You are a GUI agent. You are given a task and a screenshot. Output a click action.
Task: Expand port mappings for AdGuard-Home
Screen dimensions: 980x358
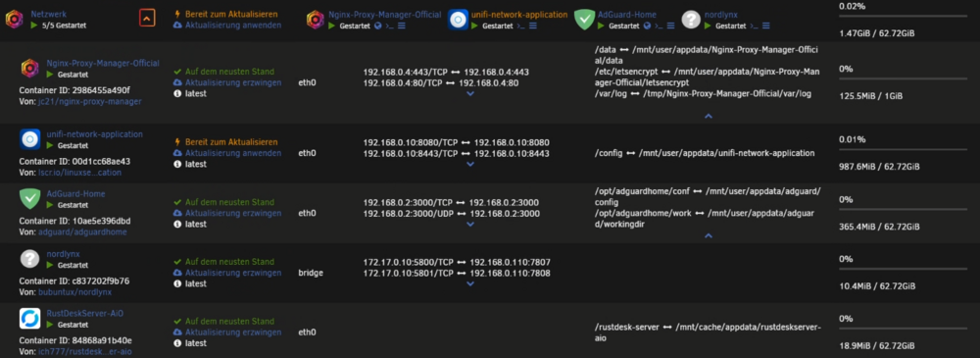(470, 224)
